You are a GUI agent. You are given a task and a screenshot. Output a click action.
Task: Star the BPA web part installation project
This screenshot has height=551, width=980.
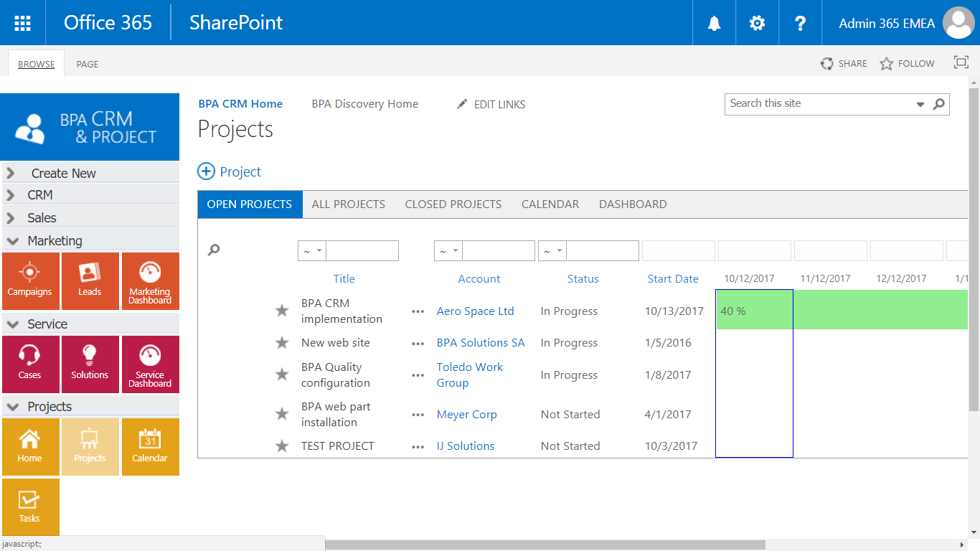point(283,414)
